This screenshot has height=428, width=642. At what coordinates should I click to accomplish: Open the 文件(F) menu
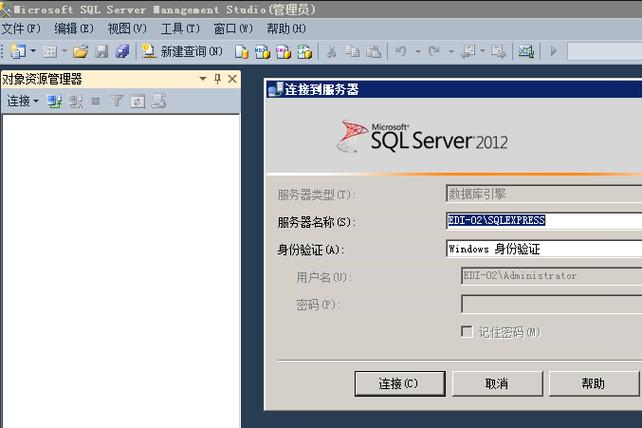pos(21,28)
